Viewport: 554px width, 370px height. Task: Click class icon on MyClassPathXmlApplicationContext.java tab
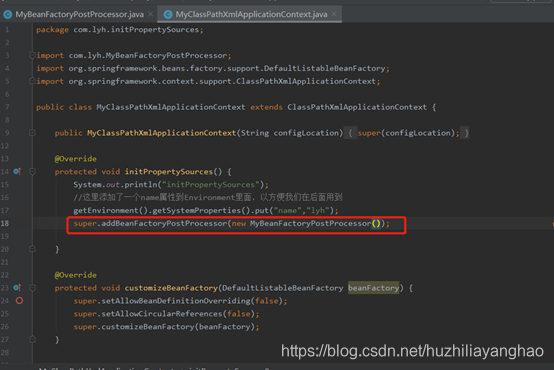(168, 14)
